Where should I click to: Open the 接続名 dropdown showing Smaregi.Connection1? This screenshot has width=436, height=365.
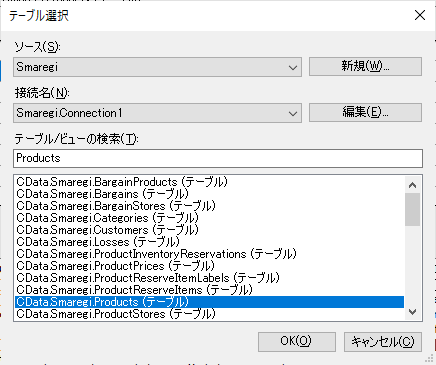(157, 113)
